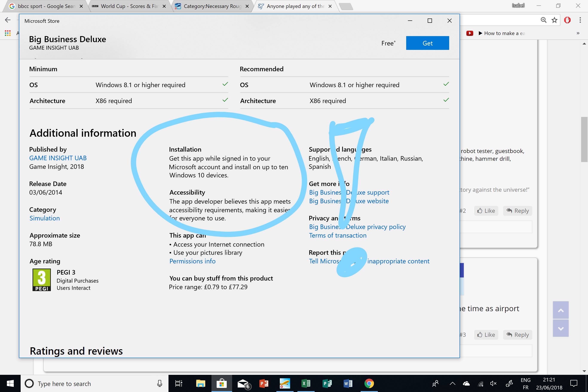Click the Reply button on post #2
Screen dimensions: 588x392
point(518,211)
